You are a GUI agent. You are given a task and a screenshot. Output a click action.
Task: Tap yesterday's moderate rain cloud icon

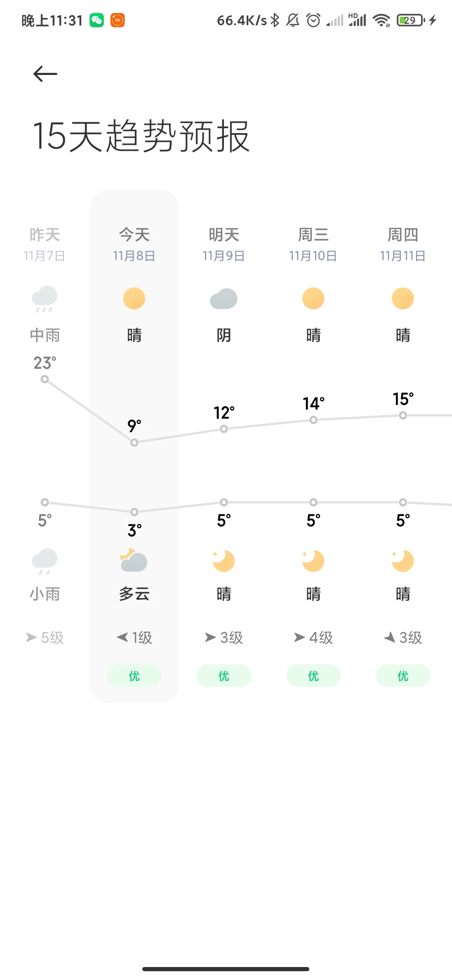(x=45, y=299)
